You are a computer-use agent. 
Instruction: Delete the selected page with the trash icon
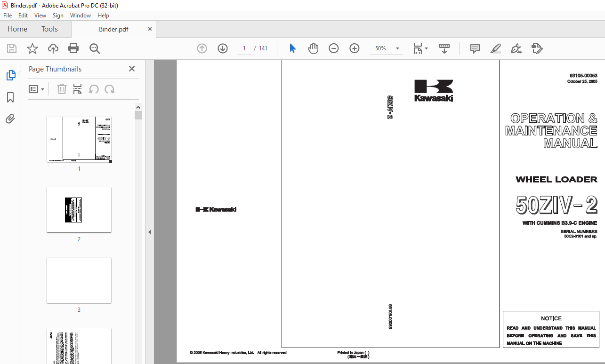pyautogui.click(x=62, y=89)
